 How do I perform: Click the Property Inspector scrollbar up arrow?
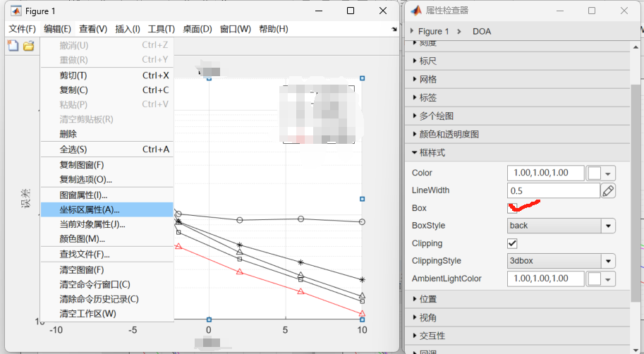click(636, 47)
